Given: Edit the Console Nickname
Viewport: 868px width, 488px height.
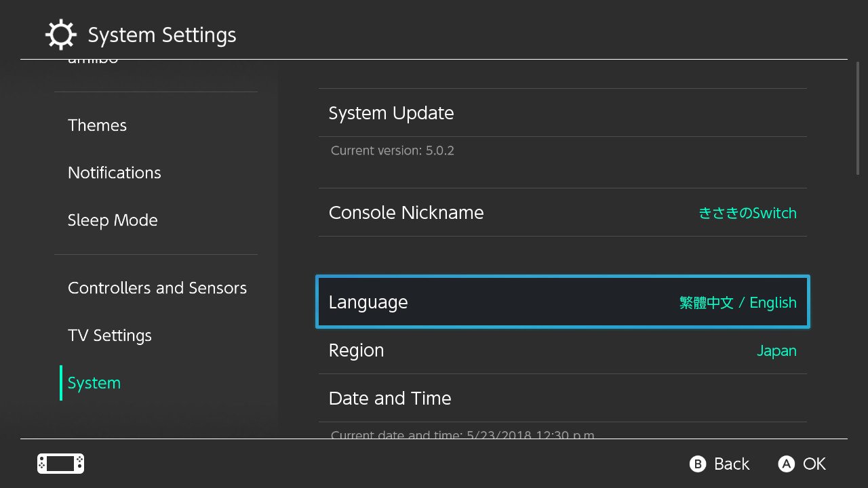Looking at the screenshot, I should (x=406, y=213).
